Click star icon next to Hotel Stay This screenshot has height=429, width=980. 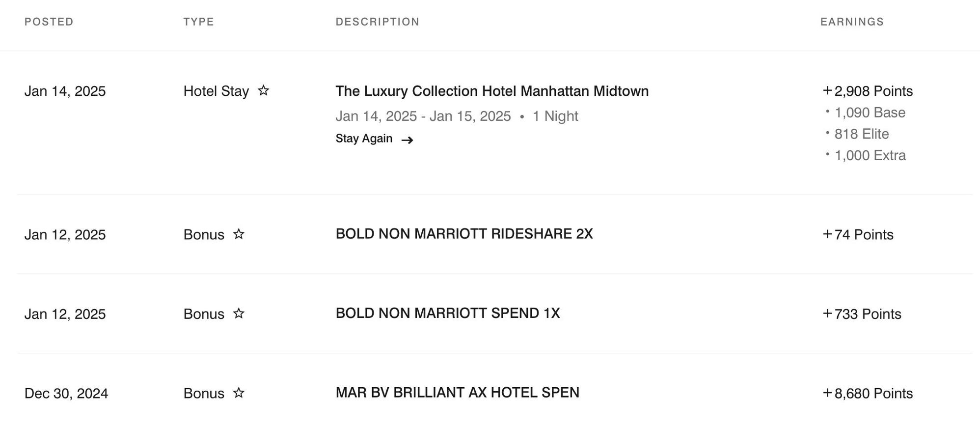point(263,90)
